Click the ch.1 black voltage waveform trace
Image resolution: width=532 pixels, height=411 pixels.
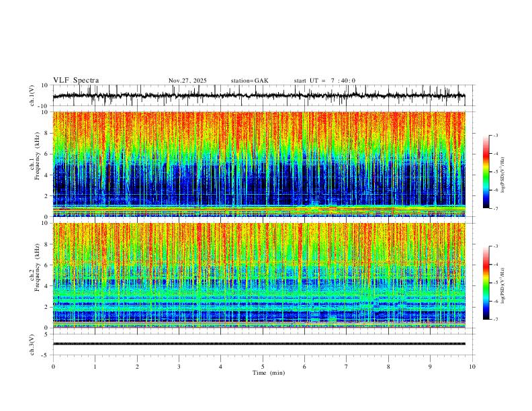(259, 95)
